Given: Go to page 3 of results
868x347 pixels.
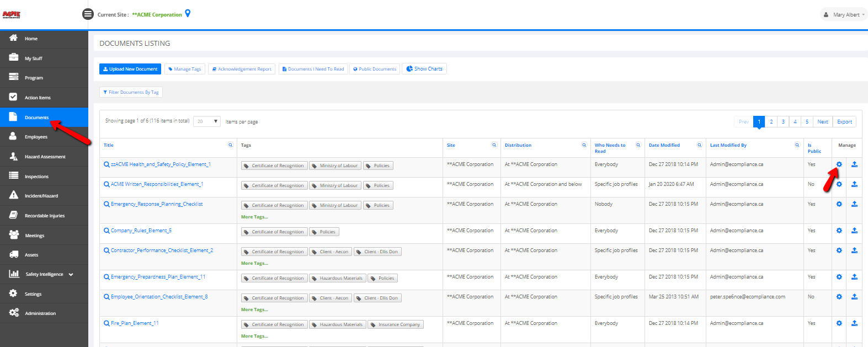Looking at the screenshot, I should click(783, 122).
